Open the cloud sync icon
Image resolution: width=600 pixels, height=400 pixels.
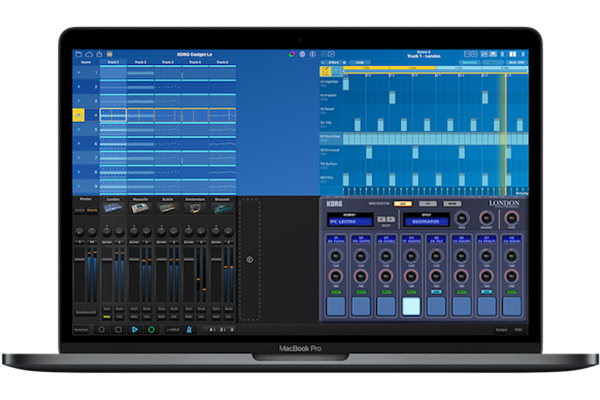89,54
